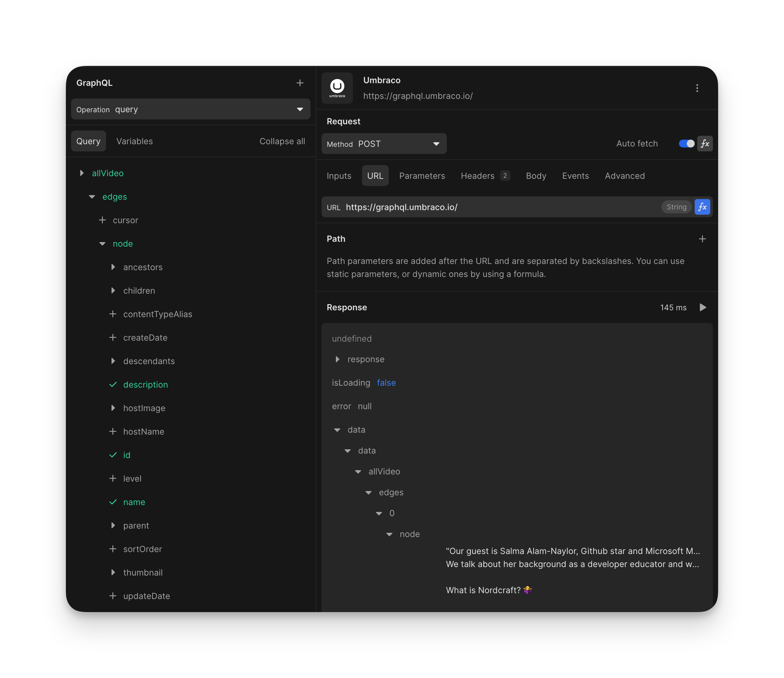Click the Umbraco logo thumbnail
Image resolution: width=784 pixels, height=678 pixels.
[x=337, y=88]
